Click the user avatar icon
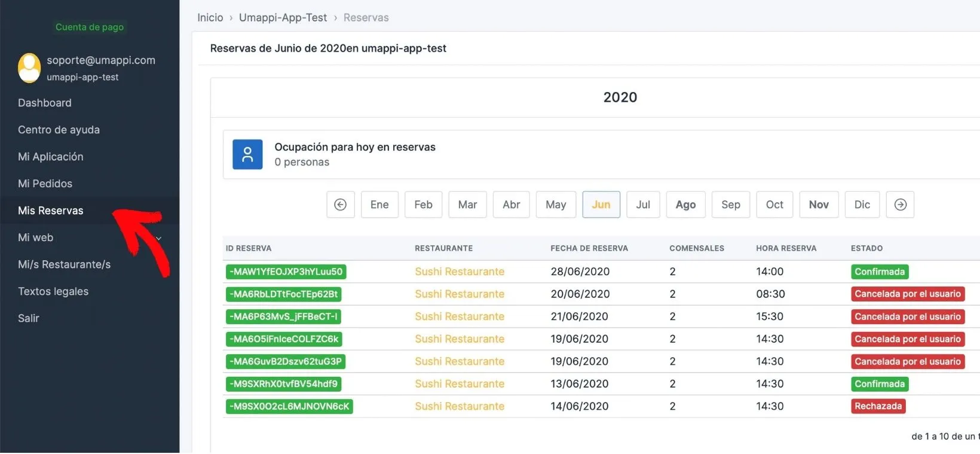The height and width of the screenshot is (454, 980). tap(29, 68)
